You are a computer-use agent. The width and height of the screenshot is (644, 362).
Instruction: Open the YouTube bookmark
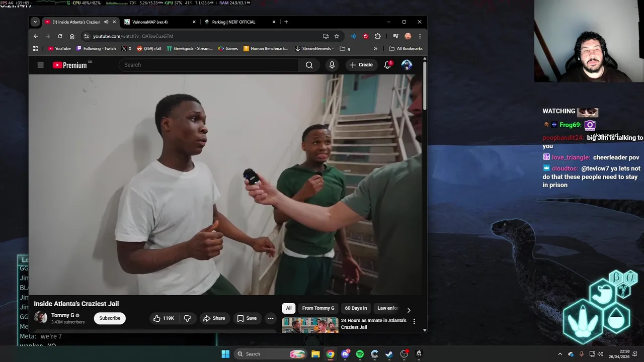59,49
